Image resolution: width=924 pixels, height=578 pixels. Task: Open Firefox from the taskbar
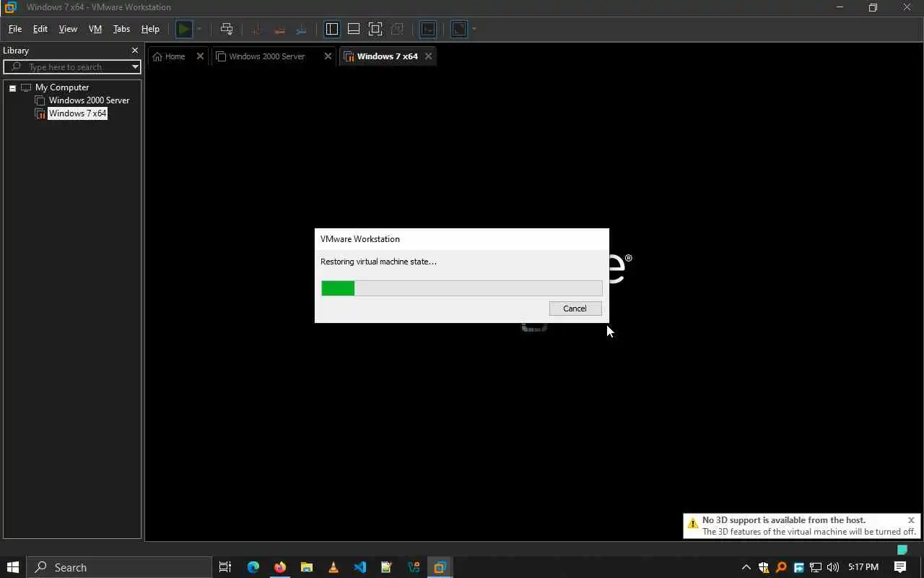pos(279,567)
